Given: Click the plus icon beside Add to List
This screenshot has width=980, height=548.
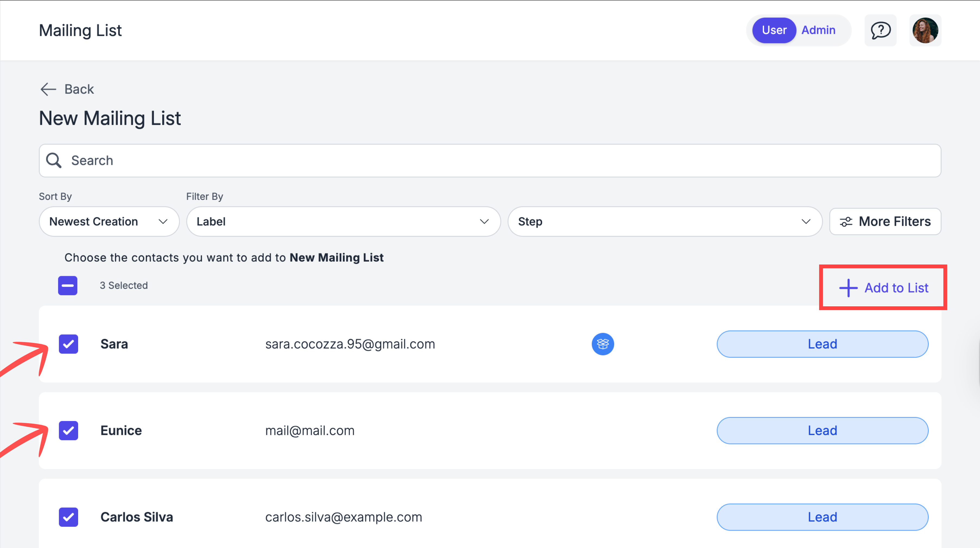Looking at the screenshot, I should point(848,288).
